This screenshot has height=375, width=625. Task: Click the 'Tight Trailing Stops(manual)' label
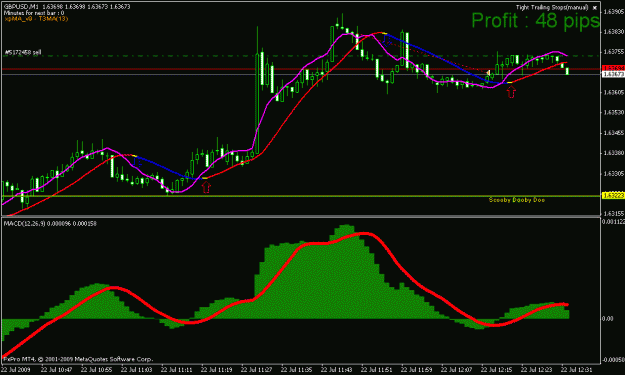click(552, 7)
